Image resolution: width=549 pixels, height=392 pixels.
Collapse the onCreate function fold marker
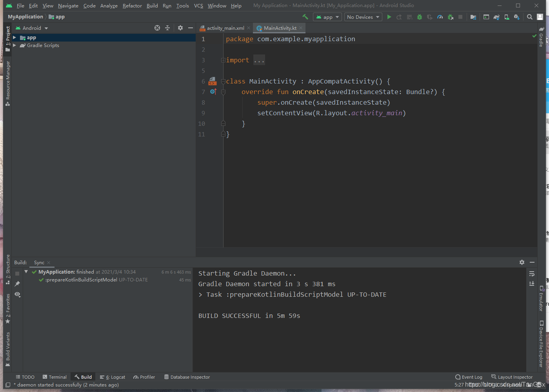[x=223, y=92]
